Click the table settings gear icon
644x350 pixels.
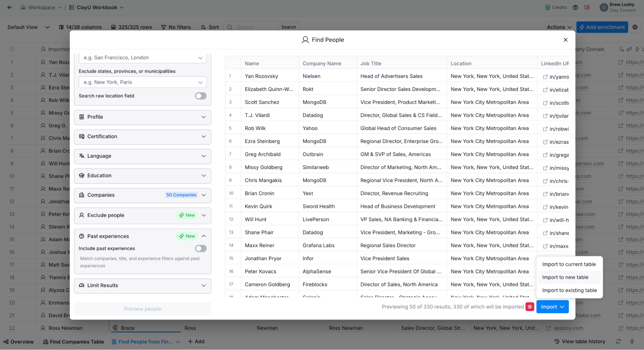click(x=635, y=27)
